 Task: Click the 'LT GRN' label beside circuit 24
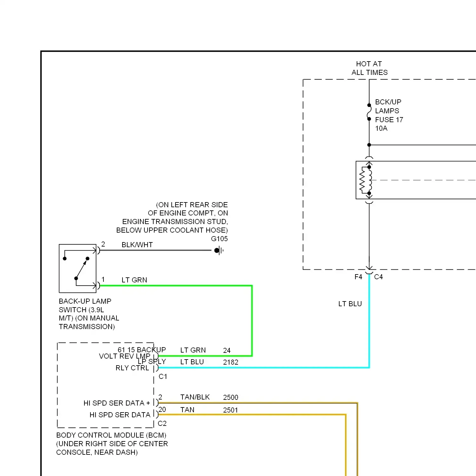click(x=193, y=350)
